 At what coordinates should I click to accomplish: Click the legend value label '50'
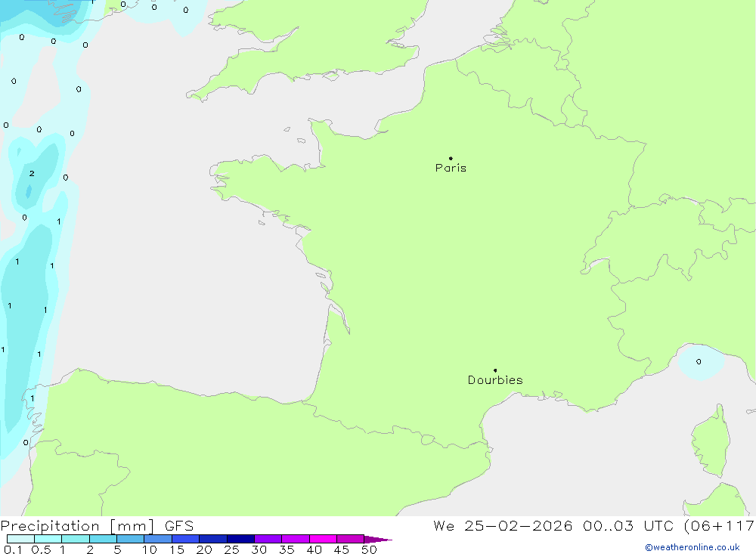369,549
